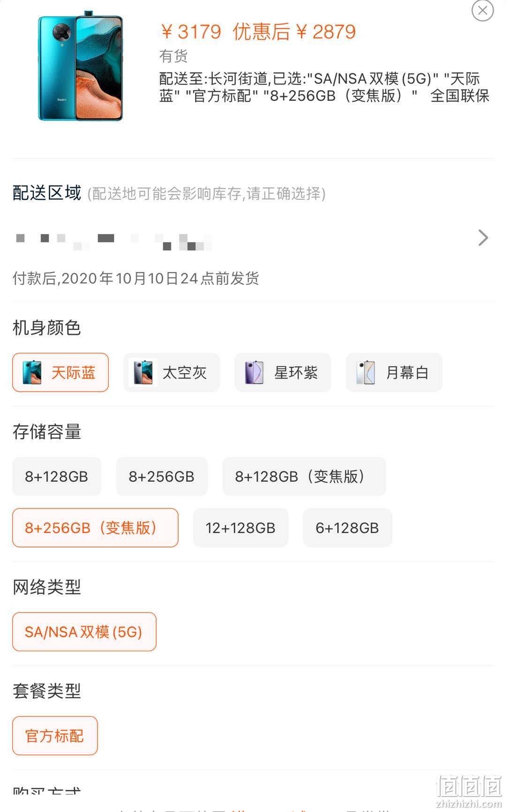Expand delivery region chevron arrow
The height and width of the screenshot is (812, 506).
pos(483,238)
